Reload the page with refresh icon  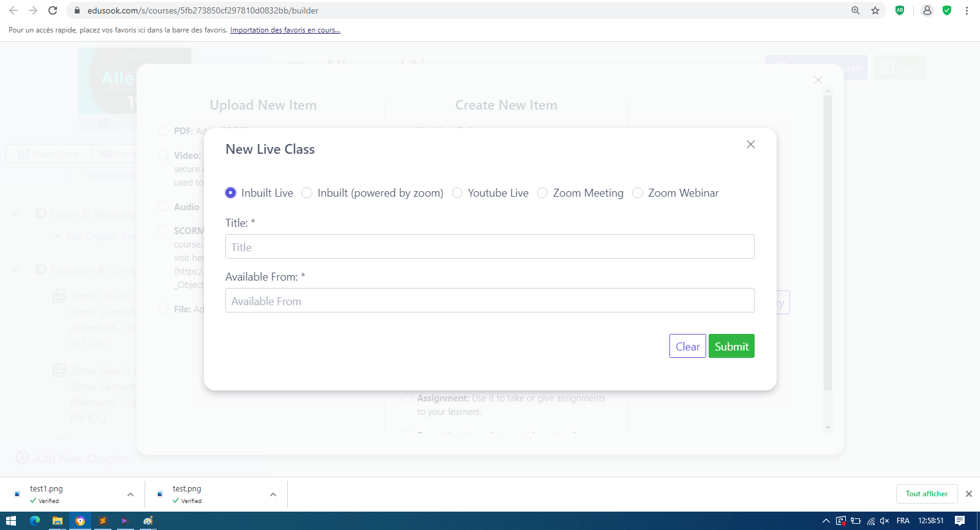(53, 10)
